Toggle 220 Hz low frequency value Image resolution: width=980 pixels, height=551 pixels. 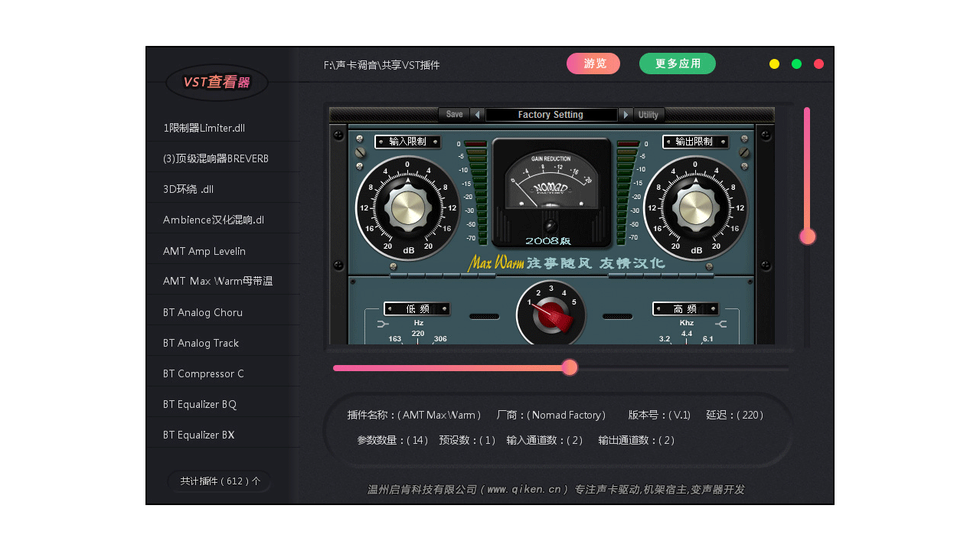click(417, 334)
